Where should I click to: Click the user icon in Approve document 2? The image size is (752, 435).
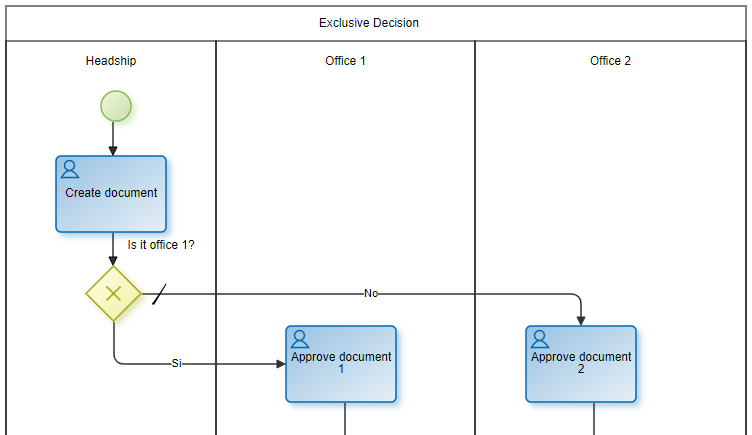540,339
